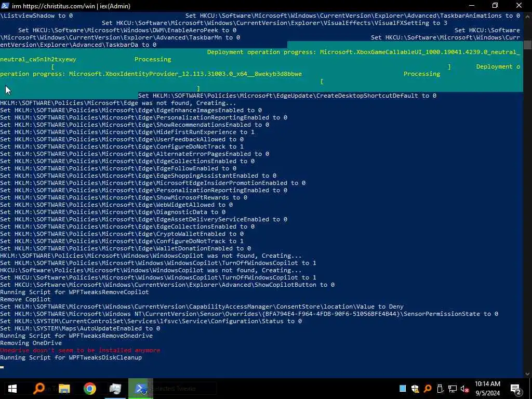Open the clock showing 10:14 AM

[x=487, y=384]
